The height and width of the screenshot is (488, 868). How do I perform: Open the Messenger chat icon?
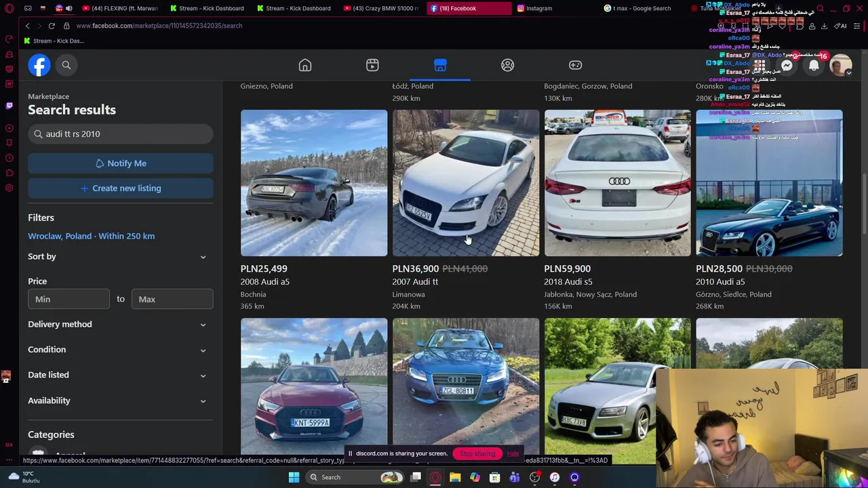(x=787, y=65)
